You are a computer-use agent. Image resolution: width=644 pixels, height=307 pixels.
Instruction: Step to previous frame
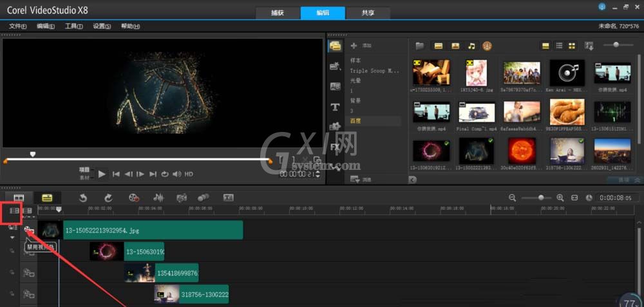128,174
